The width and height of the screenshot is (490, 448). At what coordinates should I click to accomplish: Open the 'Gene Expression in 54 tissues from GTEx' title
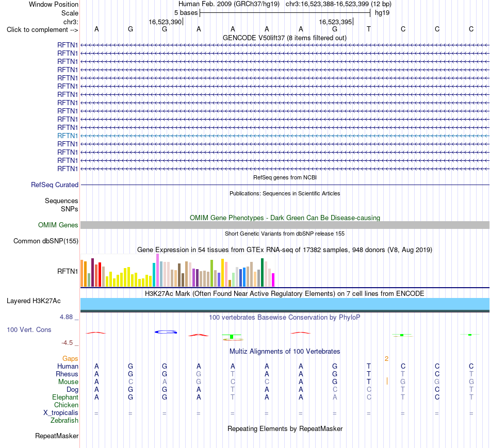click(x=285, y=250)
